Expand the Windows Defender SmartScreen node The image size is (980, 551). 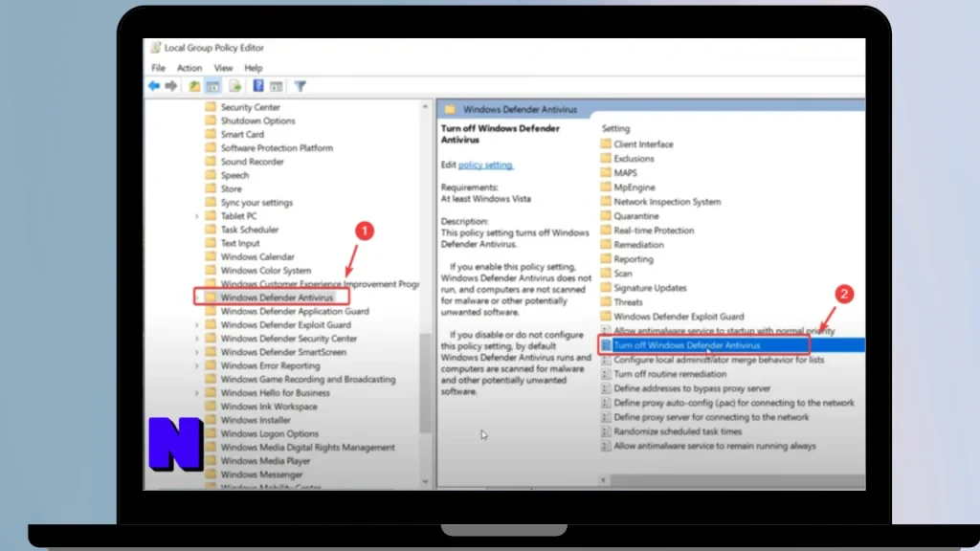[x=197, y=352]
